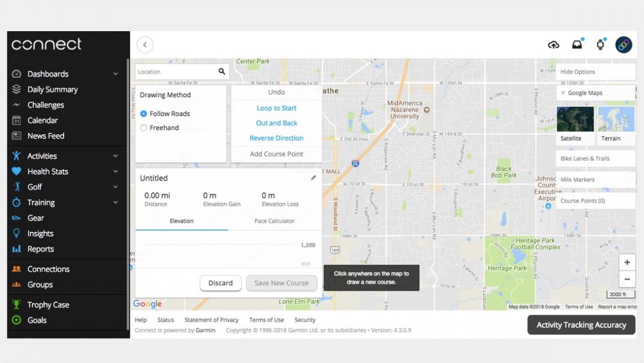Click Reverse Direction link

point(276,138)
